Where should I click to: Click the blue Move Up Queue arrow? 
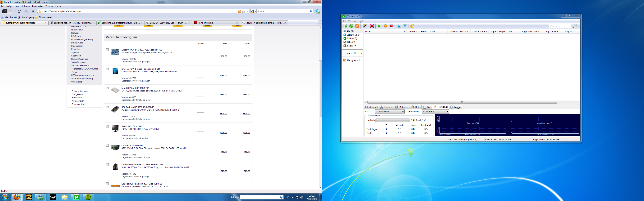(x=399, y=26)
